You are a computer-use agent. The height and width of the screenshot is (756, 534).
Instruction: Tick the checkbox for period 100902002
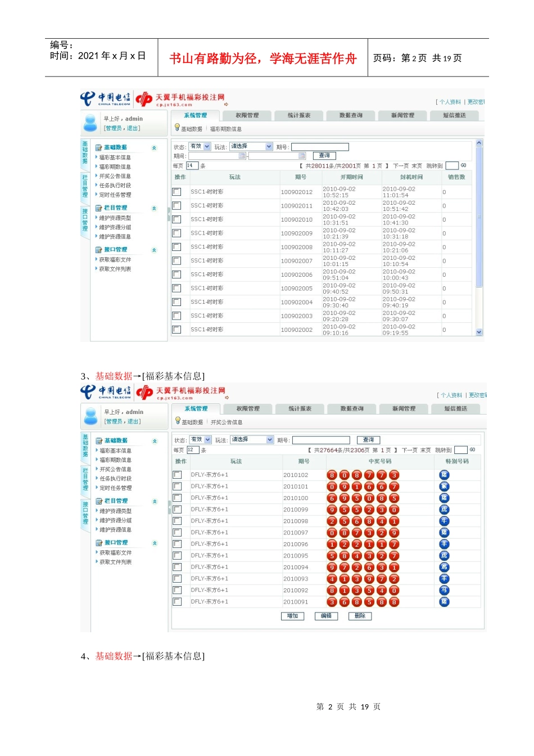[177, 330]
